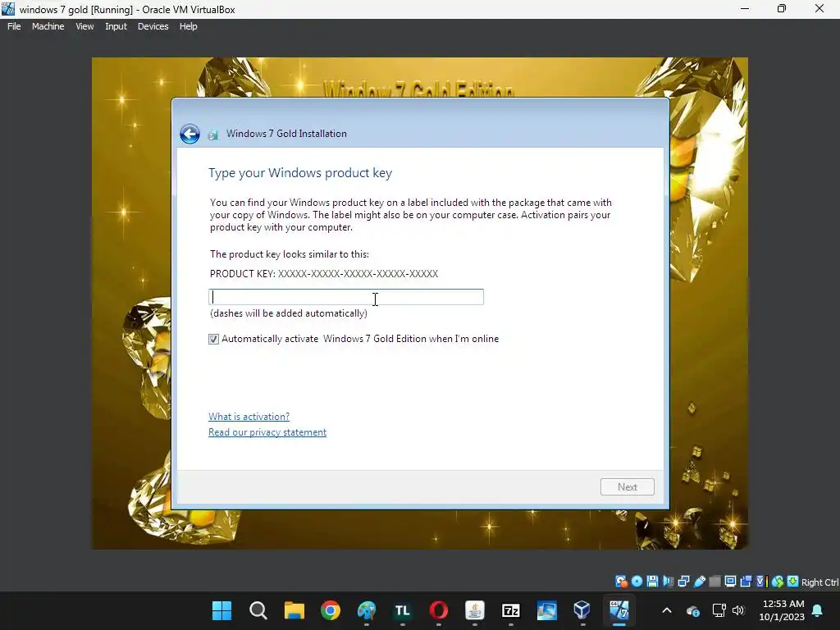Open the Input menu
840x630 pixels.
[x=116, y=26]
